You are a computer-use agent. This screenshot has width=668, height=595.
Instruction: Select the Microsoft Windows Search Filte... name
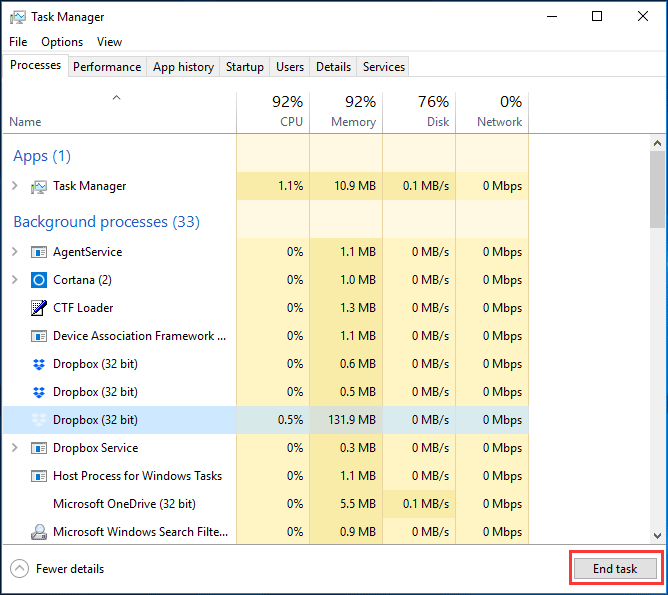click(140, 532)
